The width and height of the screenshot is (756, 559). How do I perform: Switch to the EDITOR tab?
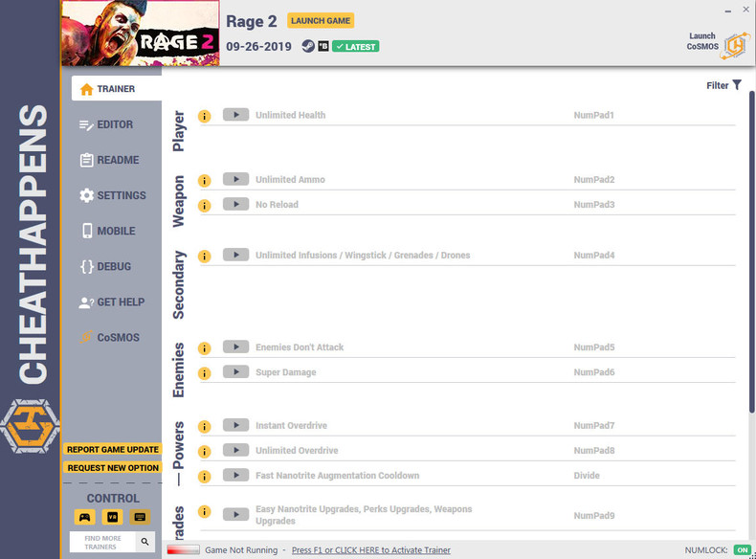(x=106, y=124)
